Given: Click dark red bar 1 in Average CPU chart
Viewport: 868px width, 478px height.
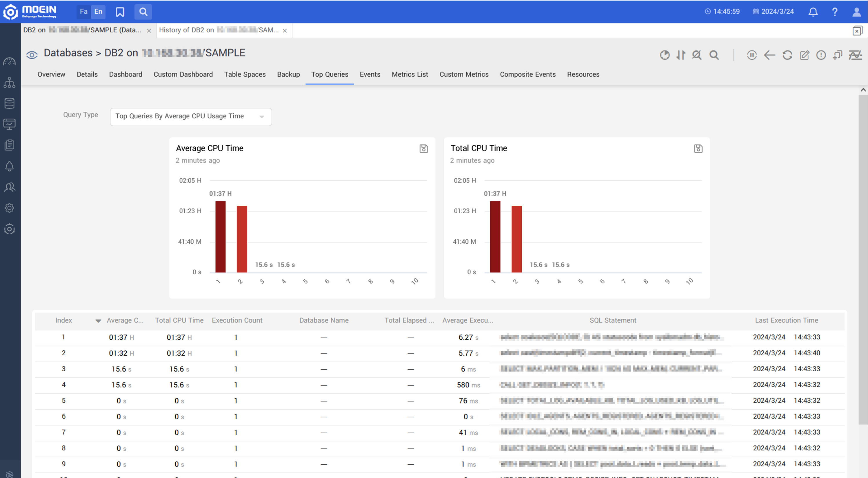Looking at the screenshot, I should pyautogui.click(x=220, y=237).
